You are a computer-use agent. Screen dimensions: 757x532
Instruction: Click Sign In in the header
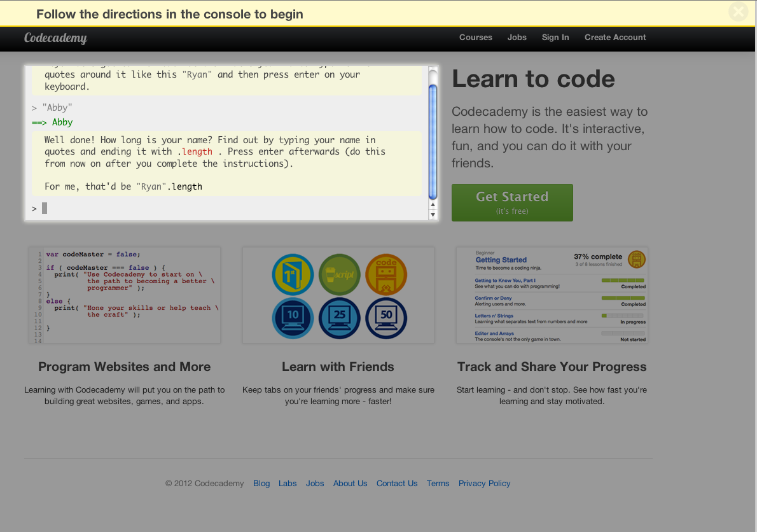point(555,38)
